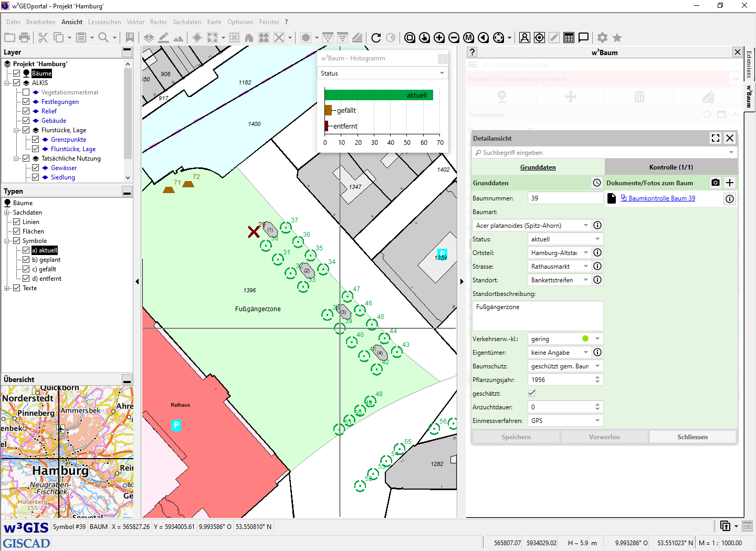This screenshot has height=551, width=756.
Task: Open the Ansicht menu
Action: pyautogui.click(x=72, y=22)
